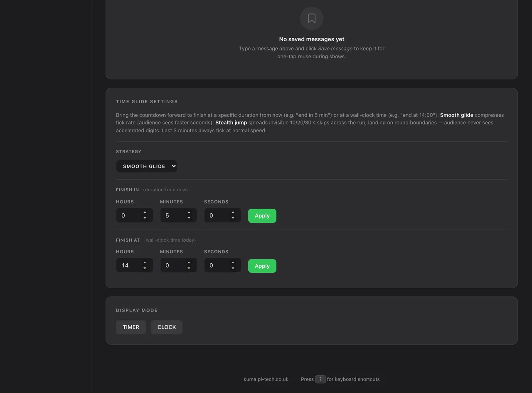532x393 pixels.
Task: Switch display mode to Clock
Action: tap(167, 327)
